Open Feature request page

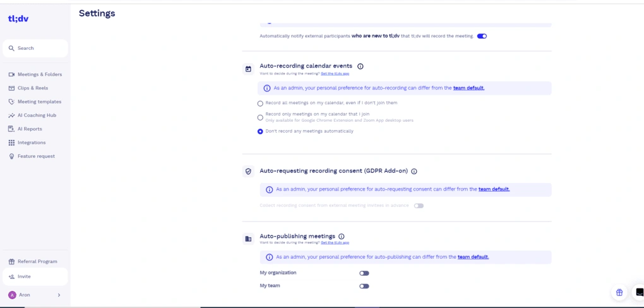(x=35, y=157)
